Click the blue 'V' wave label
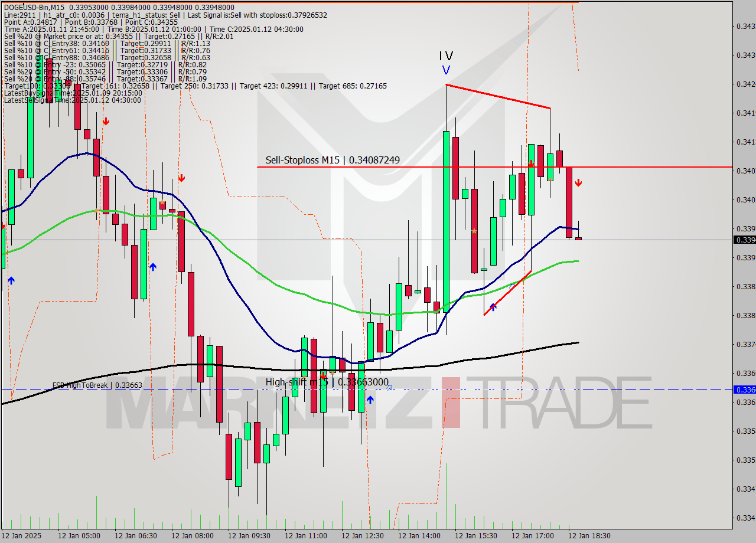 coord(446,70)
